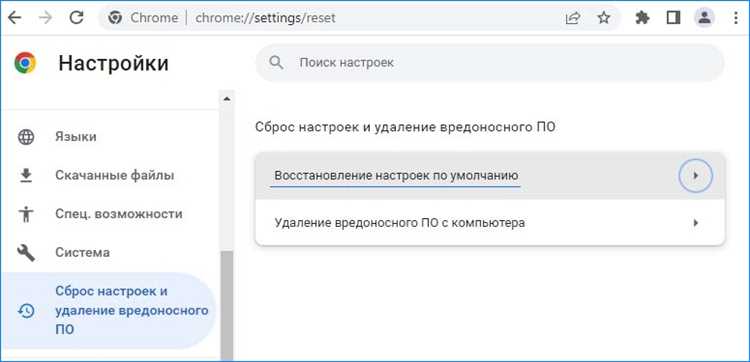
Task: Click the Chrome site info icon in address bar
Action: (x=115, y=18)
